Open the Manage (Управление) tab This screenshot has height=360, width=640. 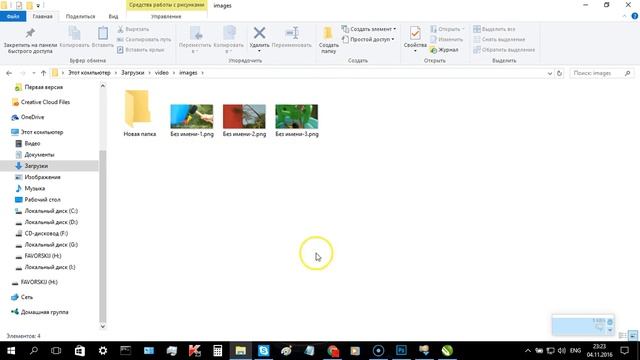(166, 16)
